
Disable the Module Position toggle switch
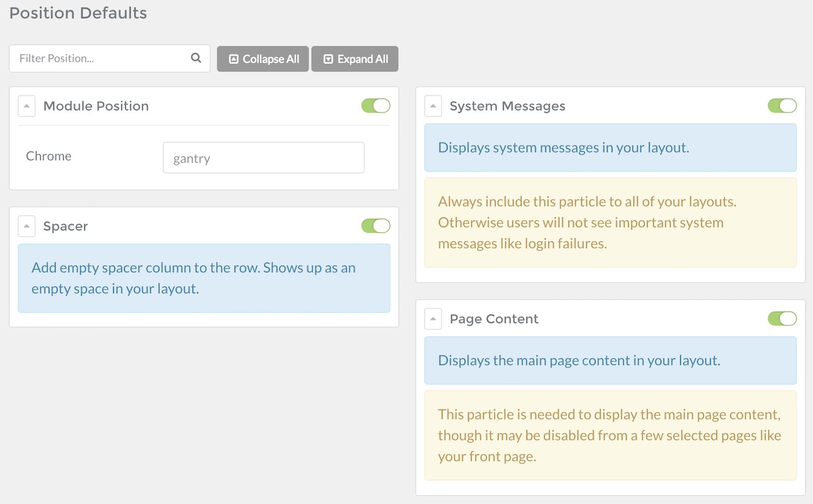click(x=375, y=106)
